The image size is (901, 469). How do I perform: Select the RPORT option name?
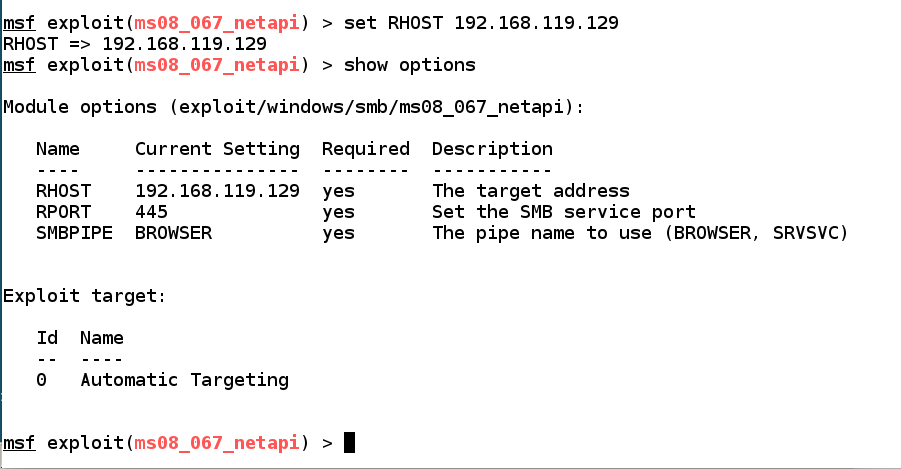coord(63,212)
